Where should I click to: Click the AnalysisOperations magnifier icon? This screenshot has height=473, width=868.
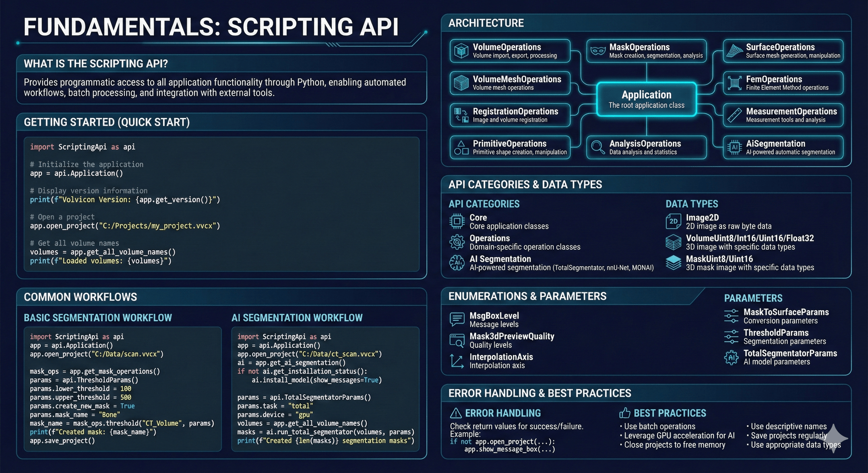point(598,147)
